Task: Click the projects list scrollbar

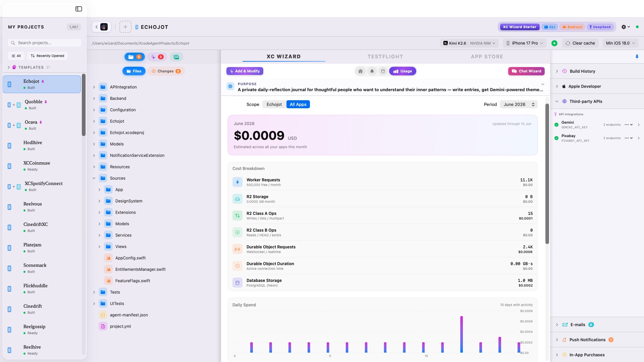Action: 84,105
